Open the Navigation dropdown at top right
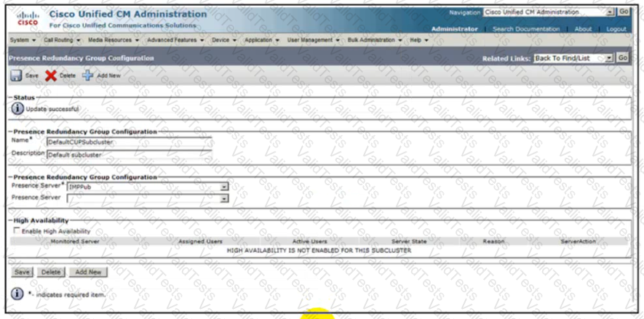This screenshot has width=644, height=319. (x=548, y=12)
